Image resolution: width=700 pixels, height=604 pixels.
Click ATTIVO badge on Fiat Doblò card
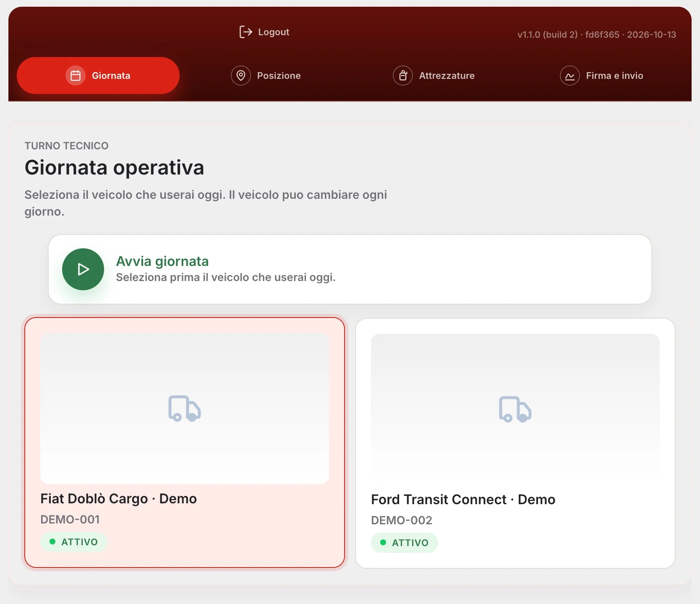point(74,542)
